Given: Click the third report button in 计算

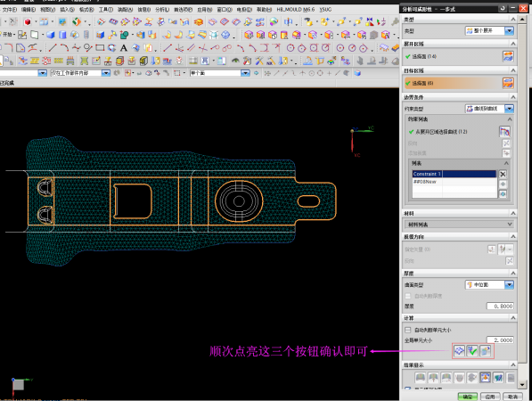Looking at the screenshot, I should tap(486, 351).
